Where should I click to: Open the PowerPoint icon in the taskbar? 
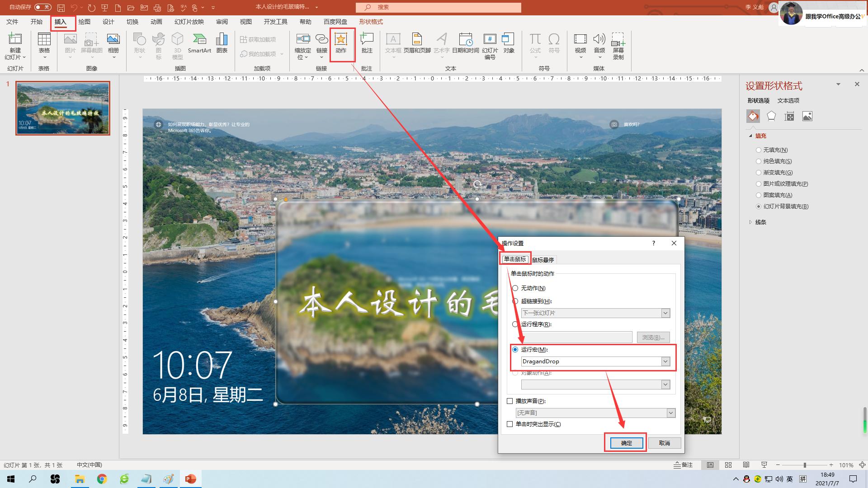[x=190, y=479]
